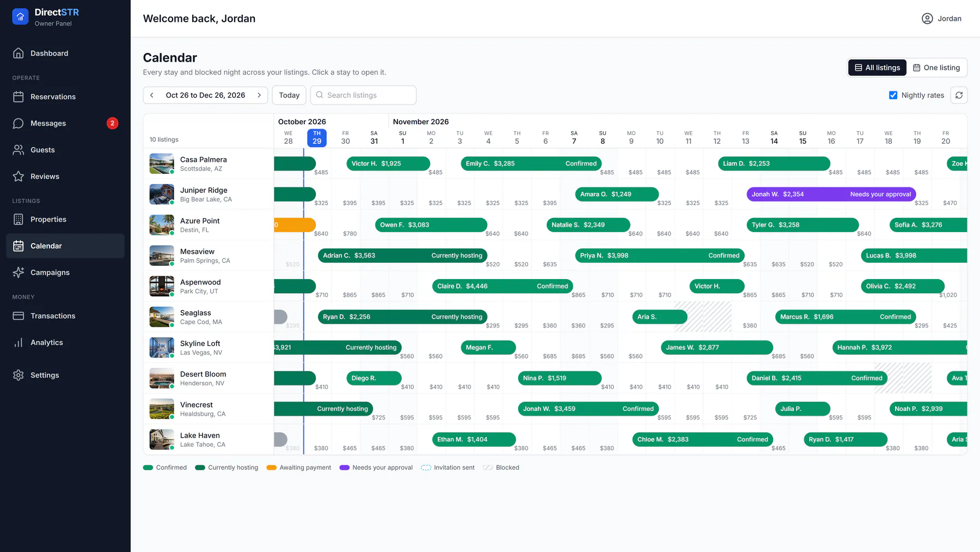Image resolution: width=980 pixels, height=552 pixels.
Task: Switch to All listings view
Action: click(x=877, y=68)
